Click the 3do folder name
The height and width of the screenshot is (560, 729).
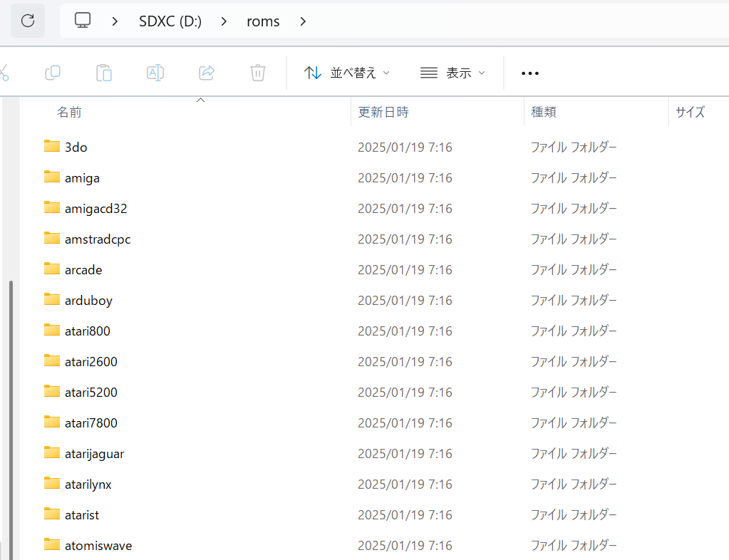pyautogui.click(x=76, y=147)
